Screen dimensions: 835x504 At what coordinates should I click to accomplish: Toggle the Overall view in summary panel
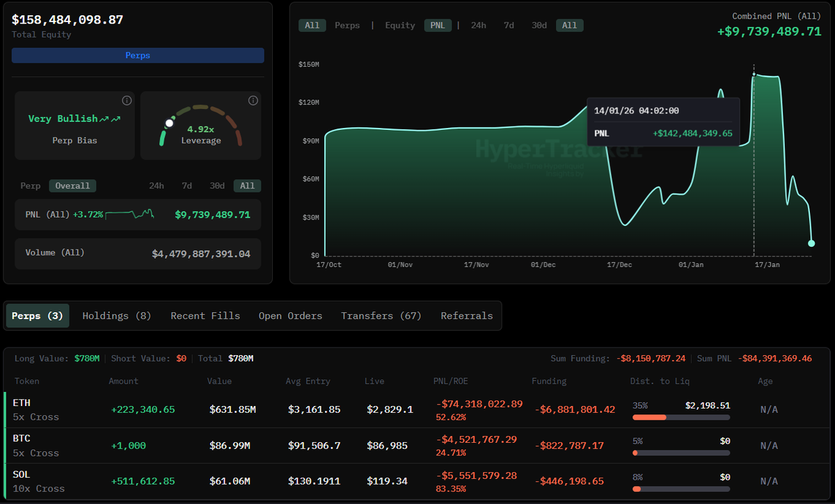point(72,186)
